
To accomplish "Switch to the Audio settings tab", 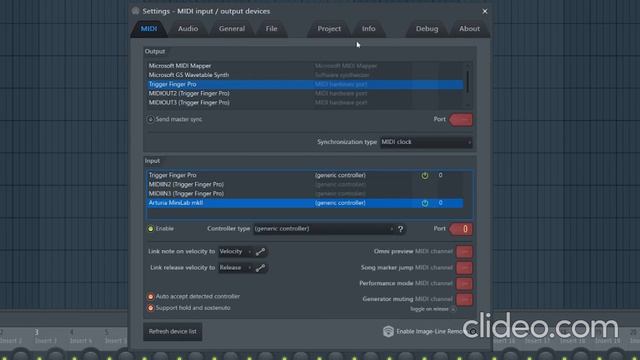I will click(x=188, y=29).
